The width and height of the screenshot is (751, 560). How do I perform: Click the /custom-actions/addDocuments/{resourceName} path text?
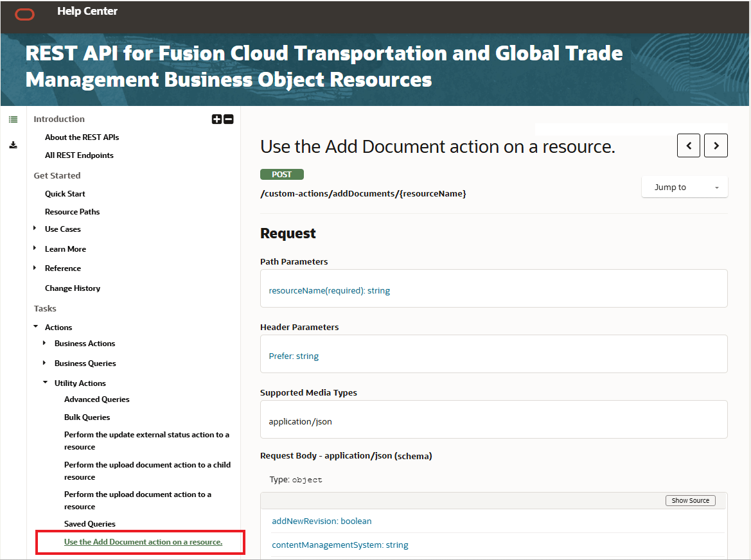pyautogui.click(x=363, y=194)
